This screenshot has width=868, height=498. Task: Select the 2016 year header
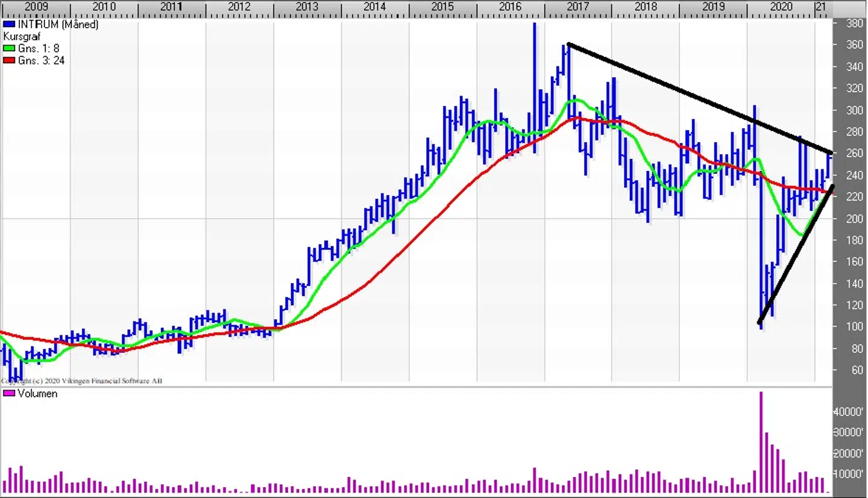(510, 7)
